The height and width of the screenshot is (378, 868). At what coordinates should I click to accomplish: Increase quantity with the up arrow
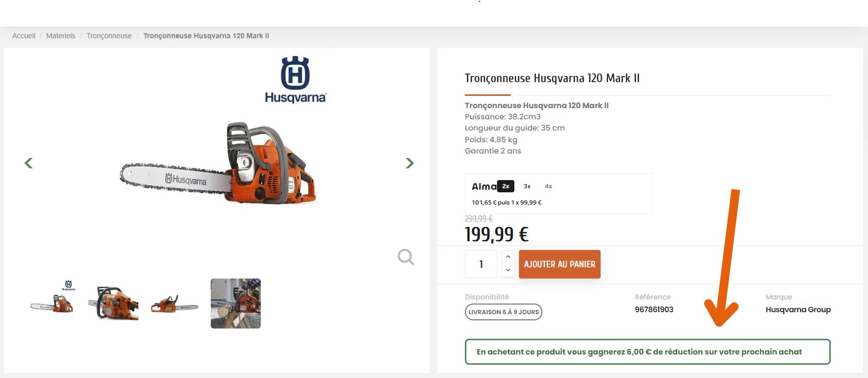tap(508, 257)
